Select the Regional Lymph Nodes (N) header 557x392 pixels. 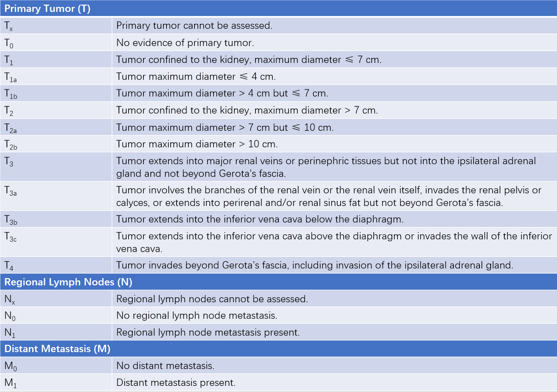278,282
